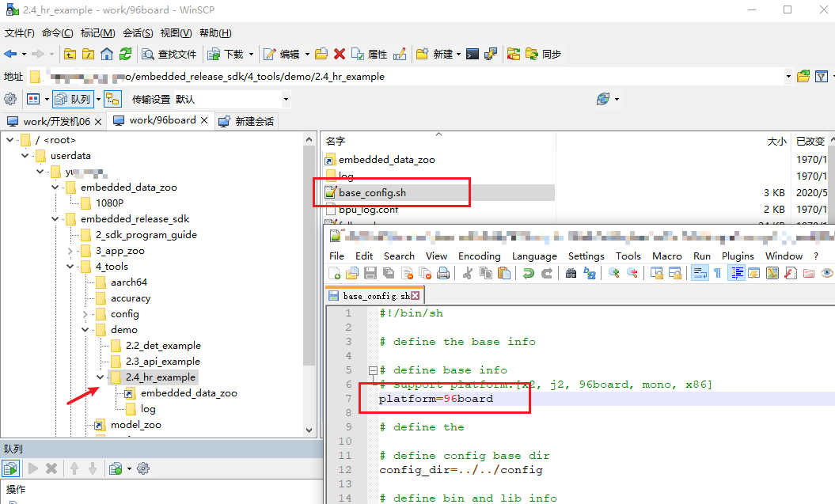The height and width of the screenshot is (504, 835).
Task: Expand the 3_app_zoo folder node
Action: [x=70, y=251]
